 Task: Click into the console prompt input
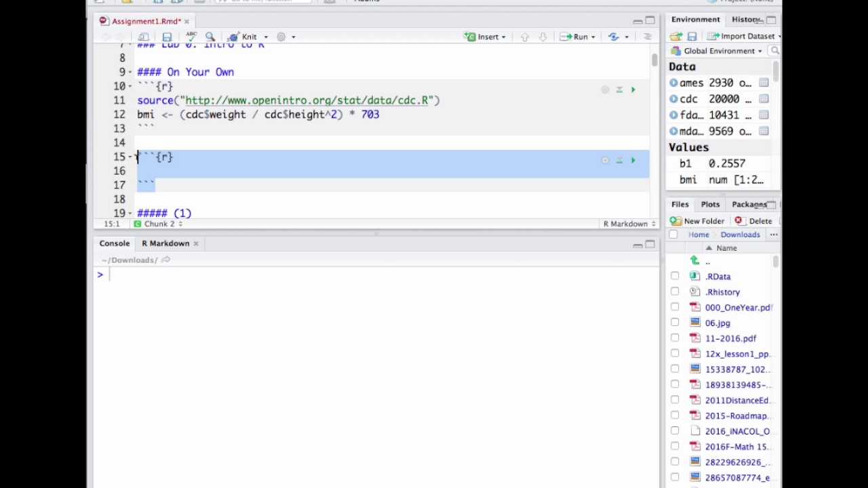click(x=380, y=274)
